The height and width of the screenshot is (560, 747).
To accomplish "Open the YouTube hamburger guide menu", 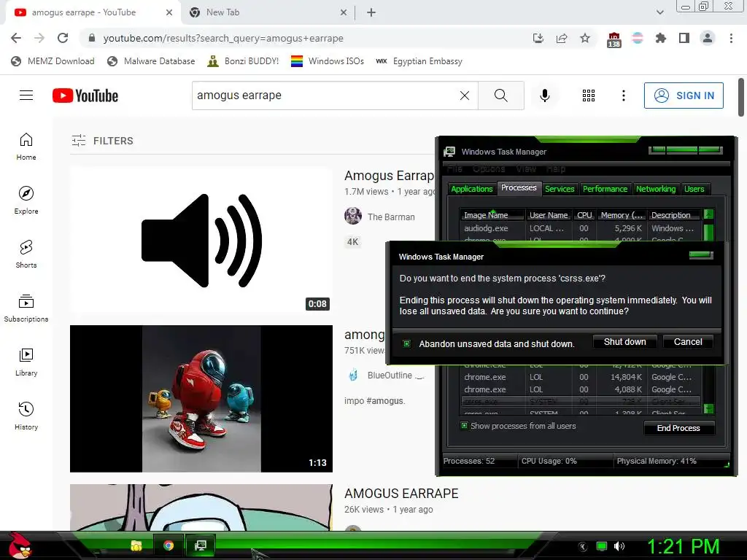I will (x=26, y=96).
